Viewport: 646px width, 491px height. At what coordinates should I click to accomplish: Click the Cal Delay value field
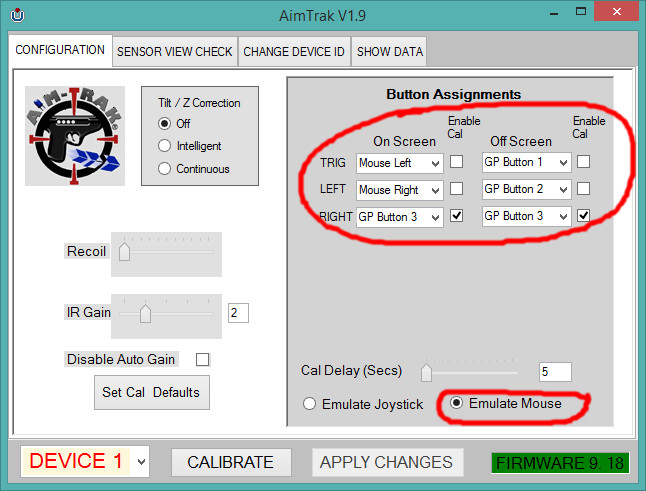click(554, 372)
